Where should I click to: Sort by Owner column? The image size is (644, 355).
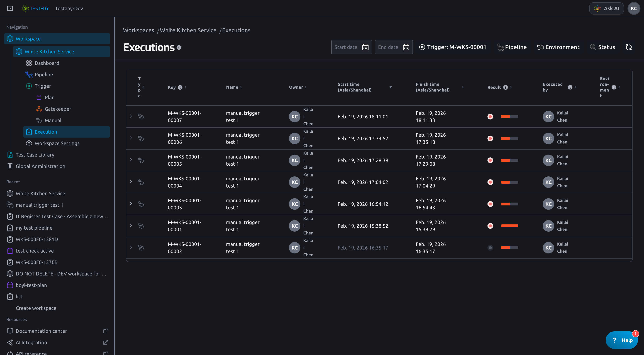(x=306, y=87)
